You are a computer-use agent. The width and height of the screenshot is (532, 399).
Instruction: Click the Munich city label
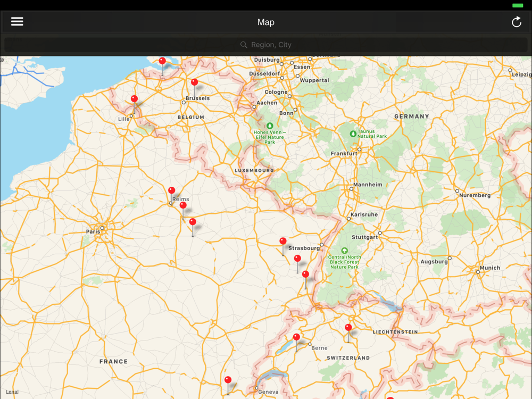point(490,268)
